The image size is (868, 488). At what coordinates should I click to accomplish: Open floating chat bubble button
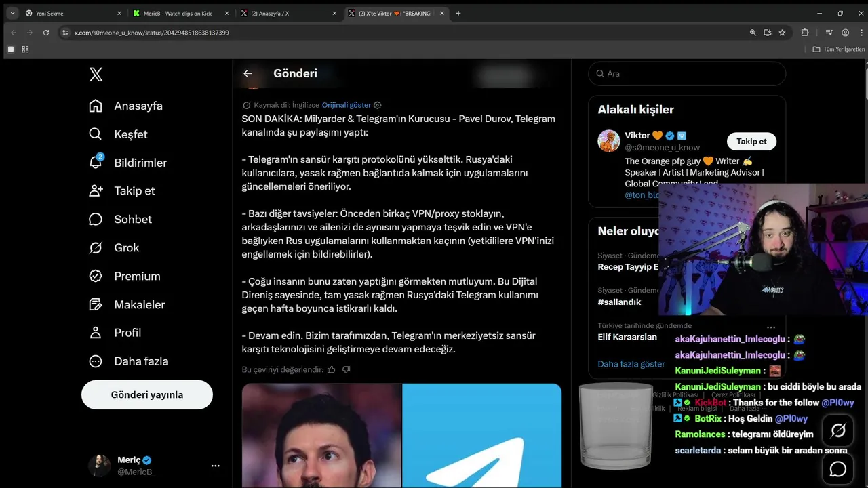pyautogui.click(x=838, y=468)
